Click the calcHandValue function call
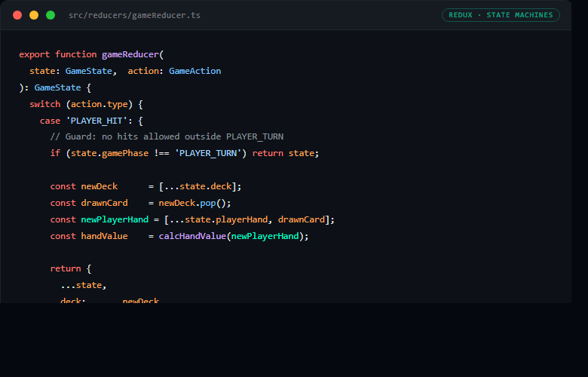The height and width of the screenshot is (377, 588). [x=192, y=236]
